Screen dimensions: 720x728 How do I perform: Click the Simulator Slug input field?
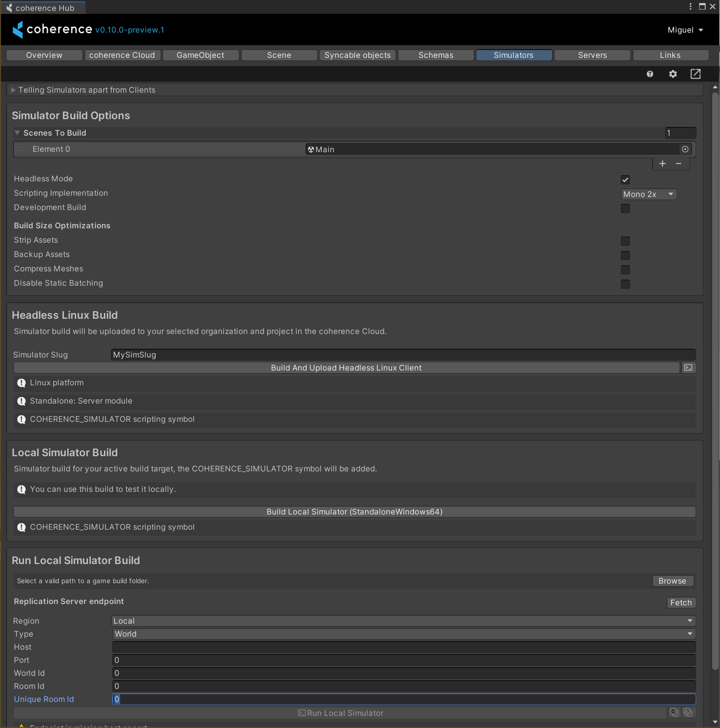(403, 355)
